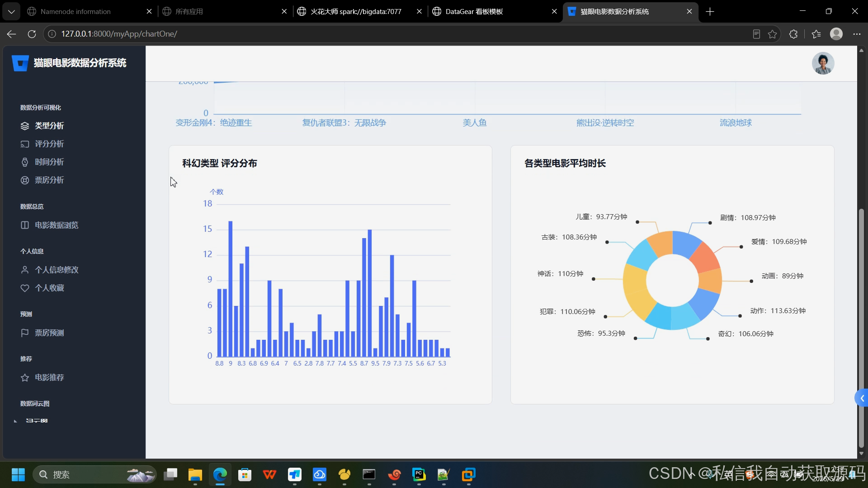Open WPS Office from the taskbar
868x488 pixels.
[270, 475]
